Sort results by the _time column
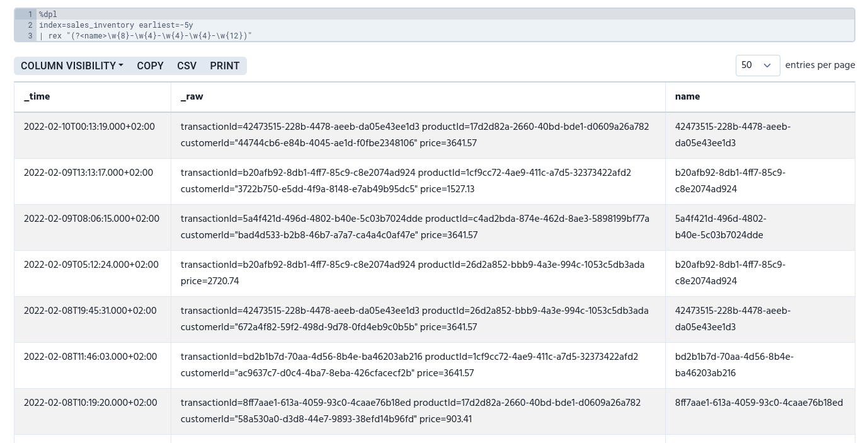This screenshot has height=443, width=868. (x=37, y=97)
